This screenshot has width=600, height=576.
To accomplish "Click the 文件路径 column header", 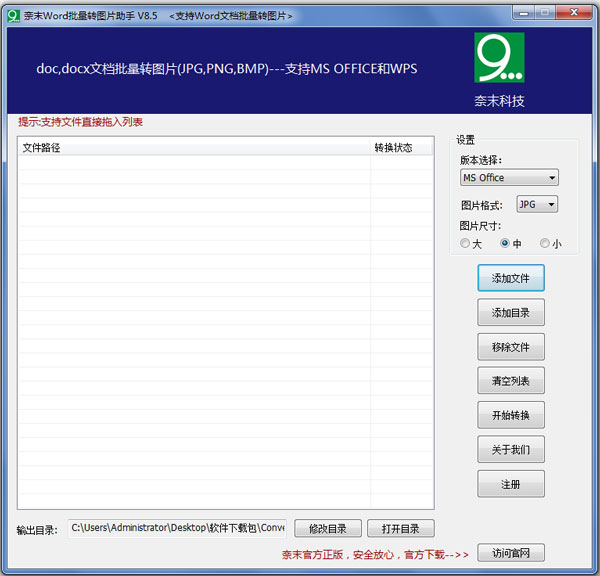I will pos(190,147).
